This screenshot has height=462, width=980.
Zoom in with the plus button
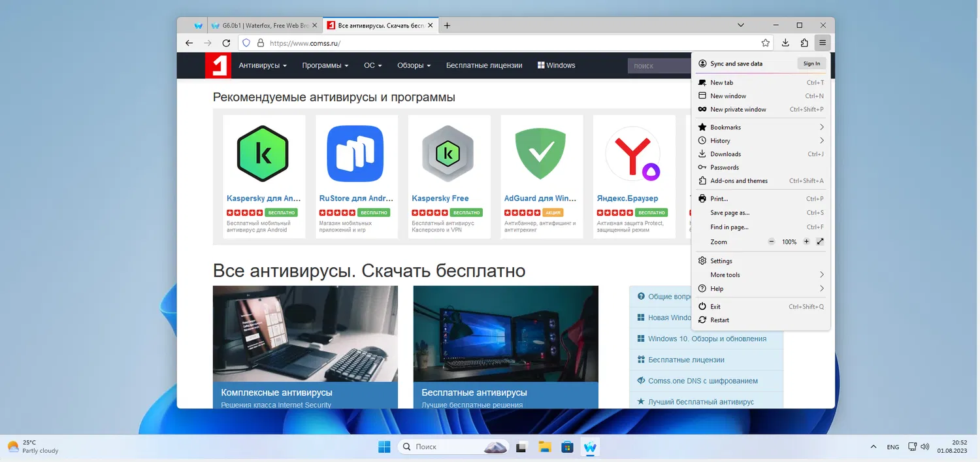[806, 242]
